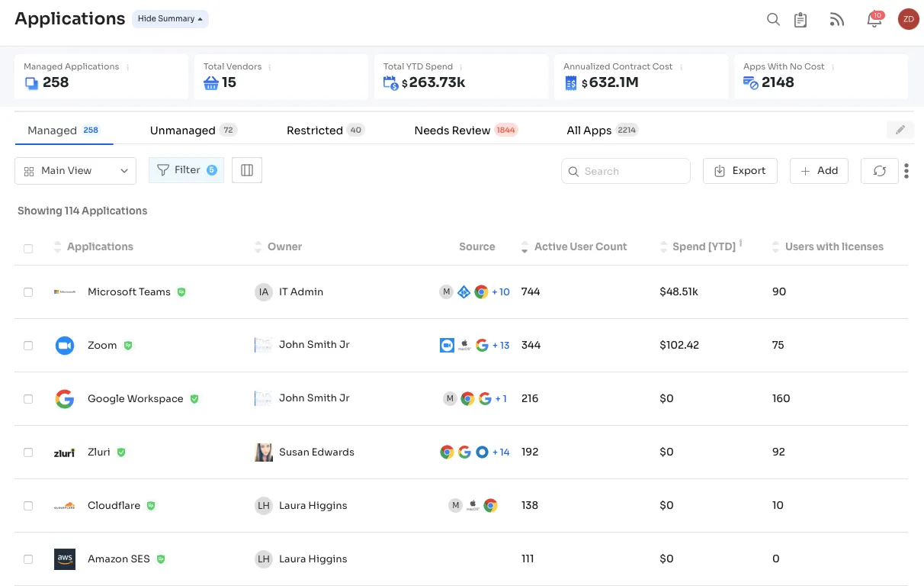This screenshot has width=924, height=586.
Task: Expand +10 sources for Microsoft Teams
Action: pos(501,291)
